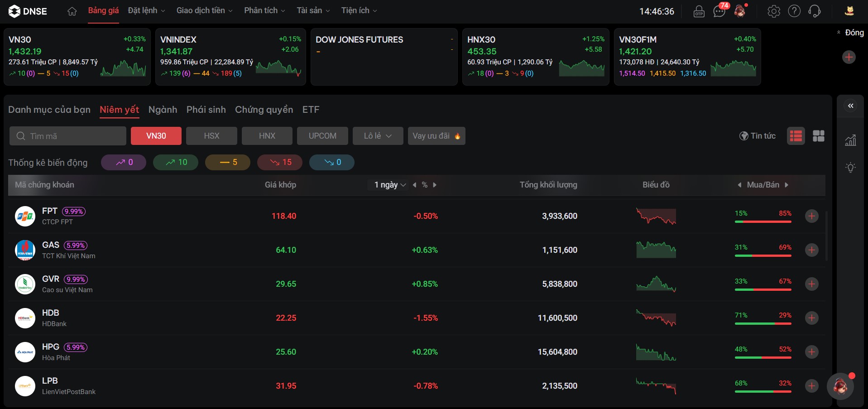
Task: Open the OTP lock icon
Action: tap(699, 11)
